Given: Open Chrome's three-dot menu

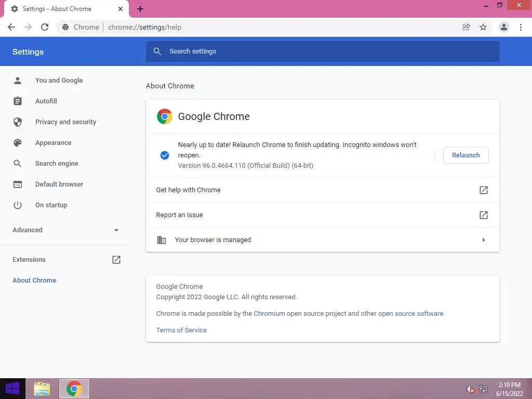Looking at the screenshot, I should tap(521, 27).
